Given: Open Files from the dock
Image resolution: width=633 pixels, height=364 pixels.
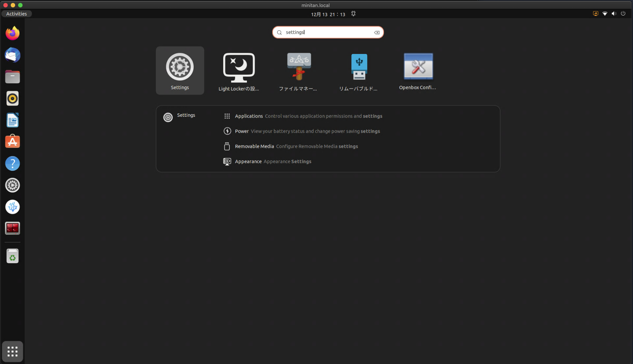Looking at the screenshot, I should [13, 77].
